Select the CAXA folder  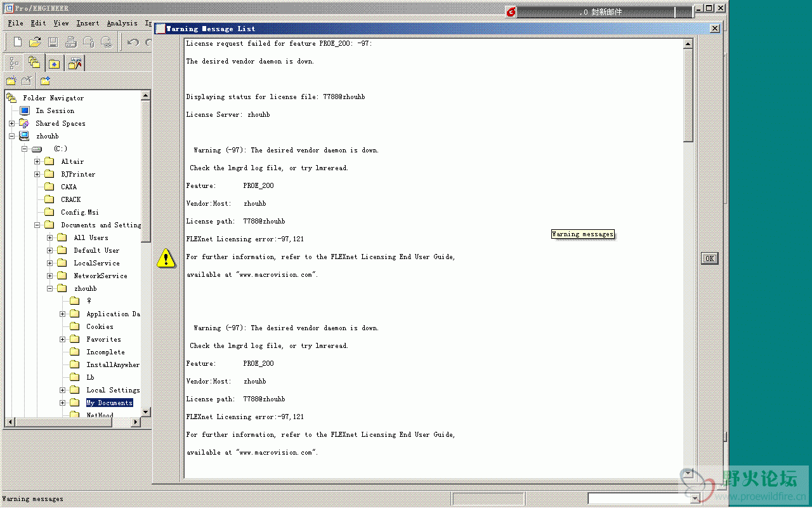[x=69, y=187]
